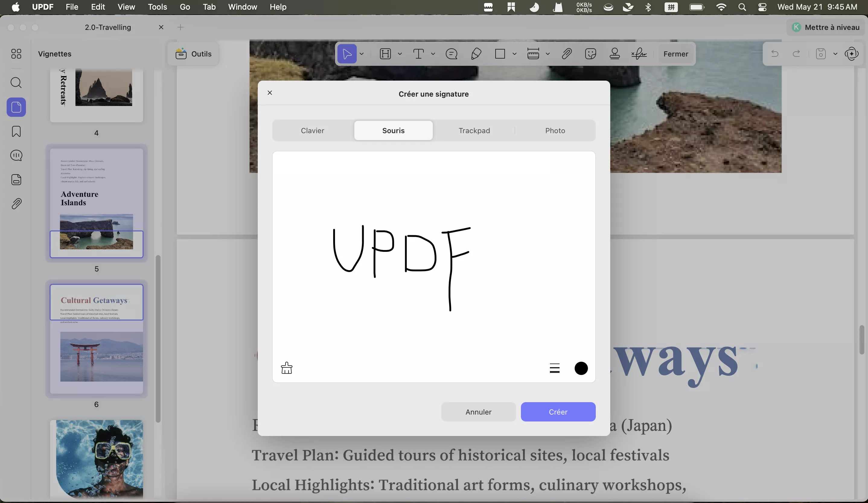
Task: Click the Wi-Fi status icon
Action: click(721, 7)
